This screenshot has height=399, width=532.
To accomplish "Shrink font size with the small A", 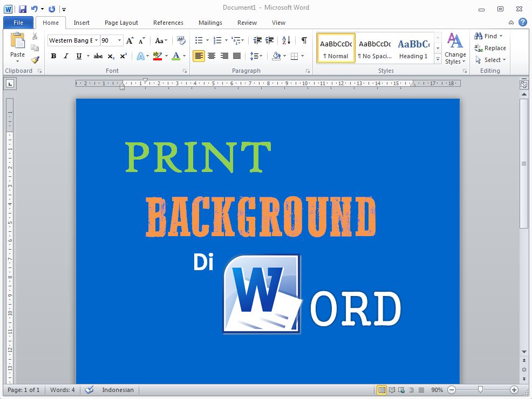I will point(142,40).
